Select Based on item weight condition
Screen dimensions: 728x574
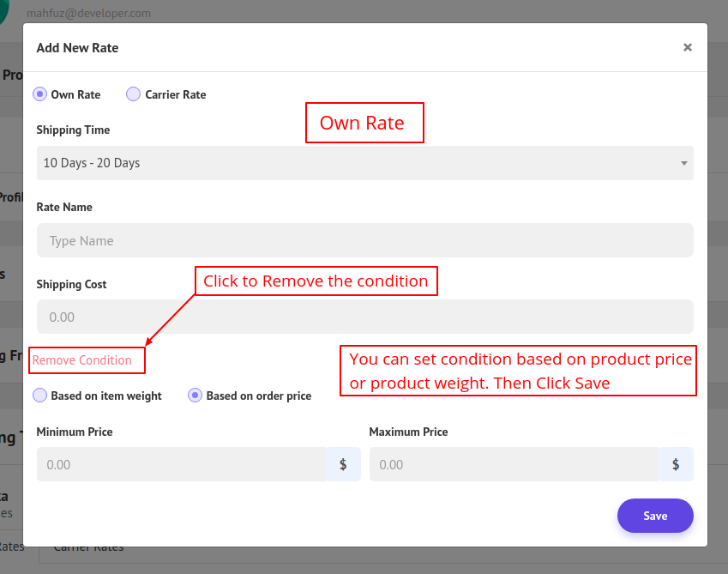40,396
